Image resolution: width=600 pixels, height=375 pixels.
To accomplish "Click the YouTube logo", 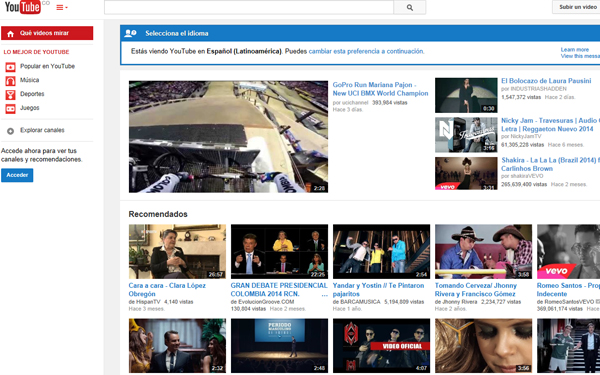I will tap(23, 7).
